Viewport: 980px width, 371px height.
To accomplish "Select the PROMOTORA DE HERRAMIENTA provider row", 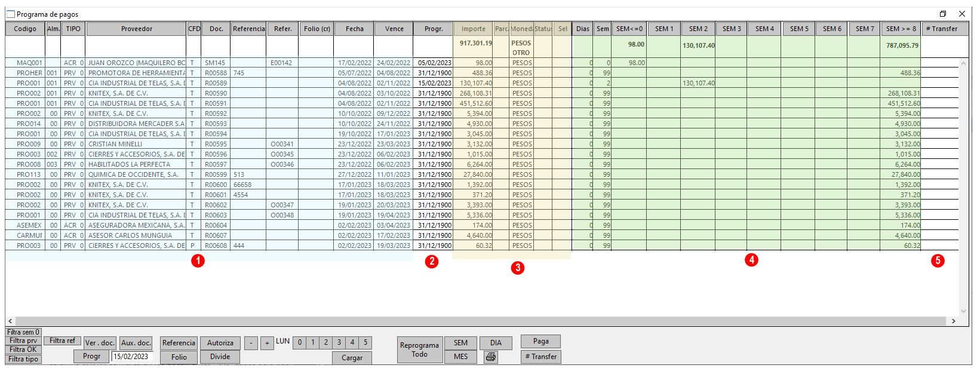I will click(x=136, y=73).
